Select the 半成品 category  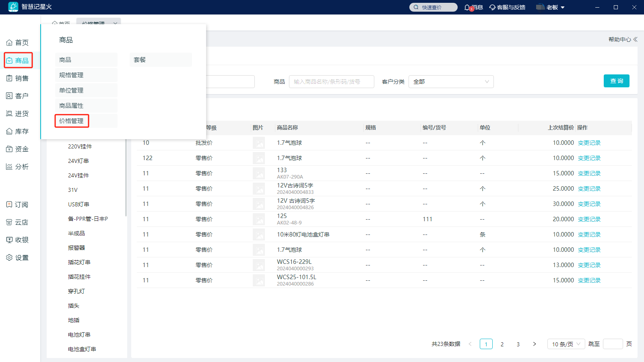click(76, 233)
